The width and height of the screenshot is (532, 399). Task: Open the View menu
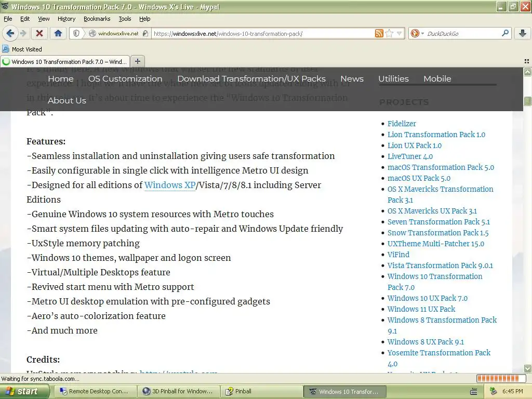pos(44,19)
